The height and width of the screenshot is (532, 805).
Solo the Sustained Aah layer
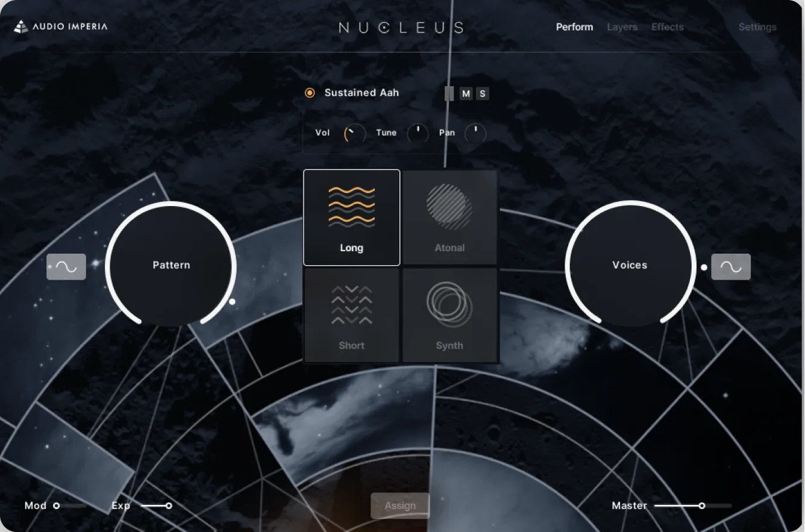pyautogui.click(x=482, y=93)
